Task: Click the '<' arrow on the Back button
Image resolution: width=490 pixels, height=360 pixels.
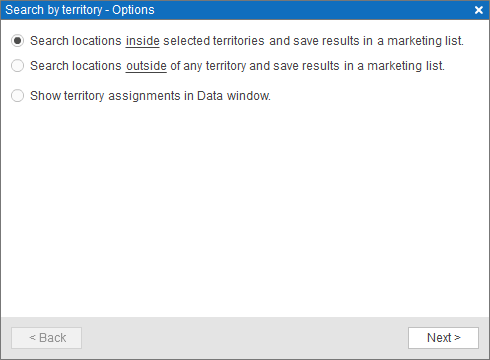Action: tap(32, 338)
